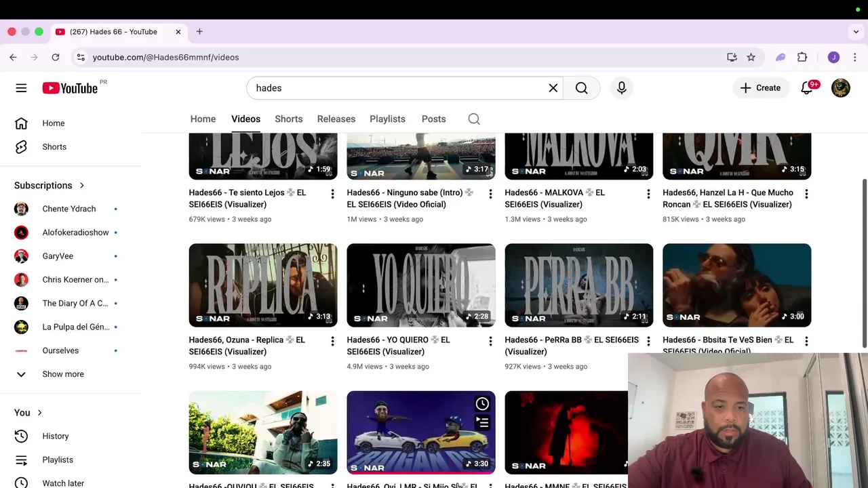The image size is (868, 488).
Task: Play the PERRA BB video thumbnail
Action: [579, 285]
